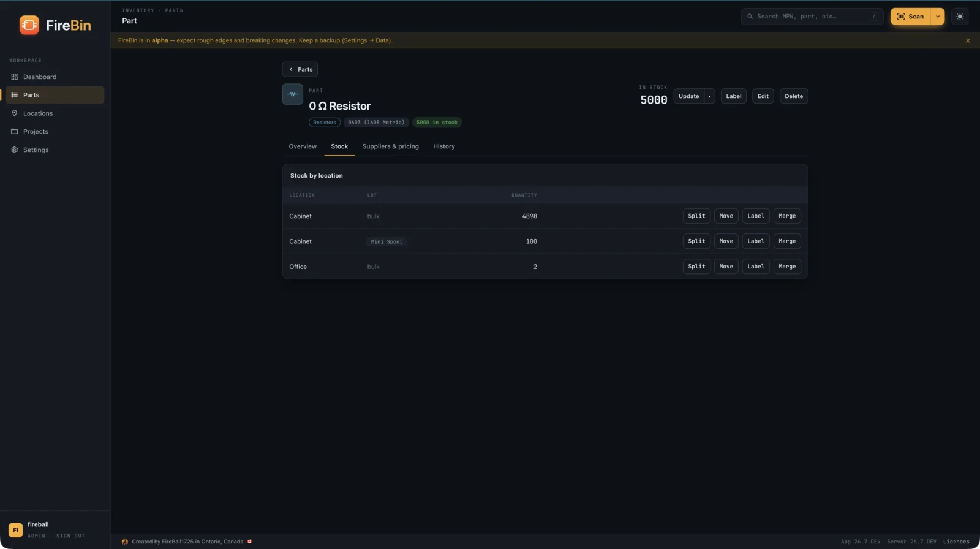Open the Suppliers & pricing tab

[391, 146]
